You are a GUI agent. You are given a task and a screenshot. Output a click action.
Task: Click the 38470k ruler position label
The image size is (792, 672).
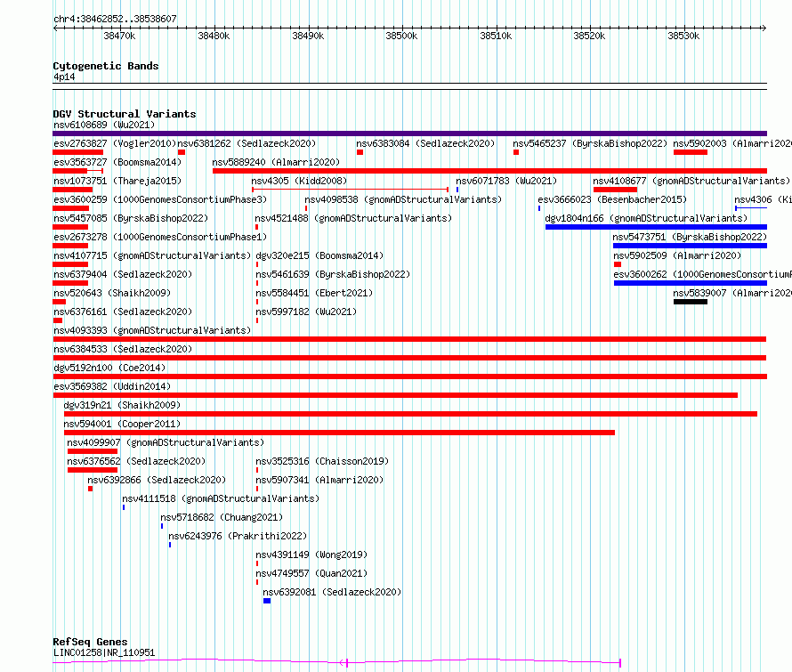(119, 36)
